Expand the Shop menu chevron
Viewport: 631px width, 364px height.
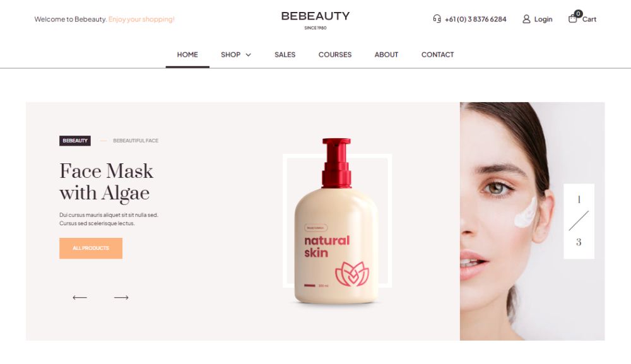(248, 55)
